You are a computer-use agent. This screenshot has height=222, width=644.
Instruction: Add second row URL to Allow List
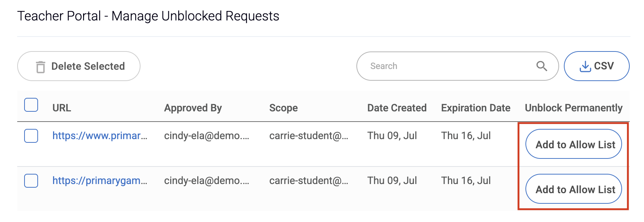(573, 189)
